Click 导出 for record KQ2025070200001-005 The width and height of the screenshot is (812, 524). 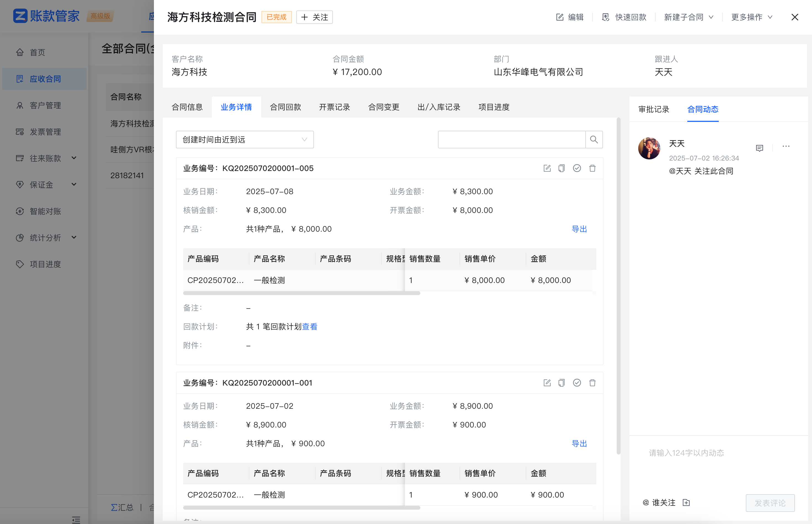point(579,229)
